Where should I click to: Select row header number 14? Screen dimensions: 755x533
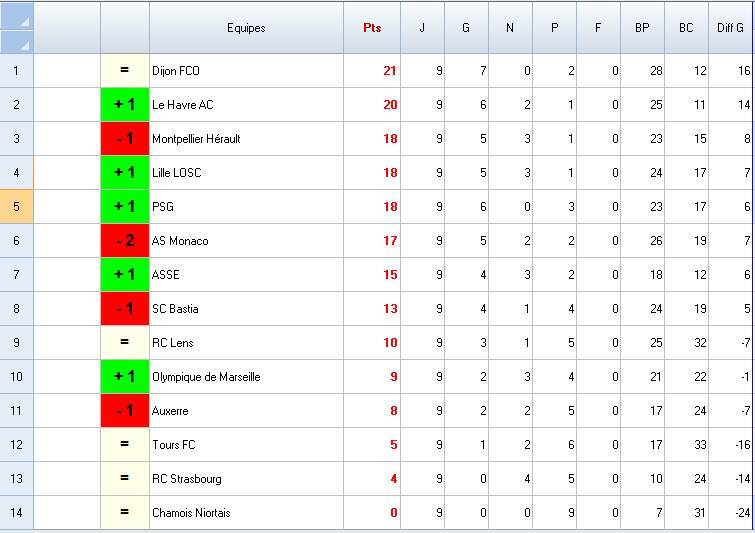pyautogui.click(x=16, y=513)
